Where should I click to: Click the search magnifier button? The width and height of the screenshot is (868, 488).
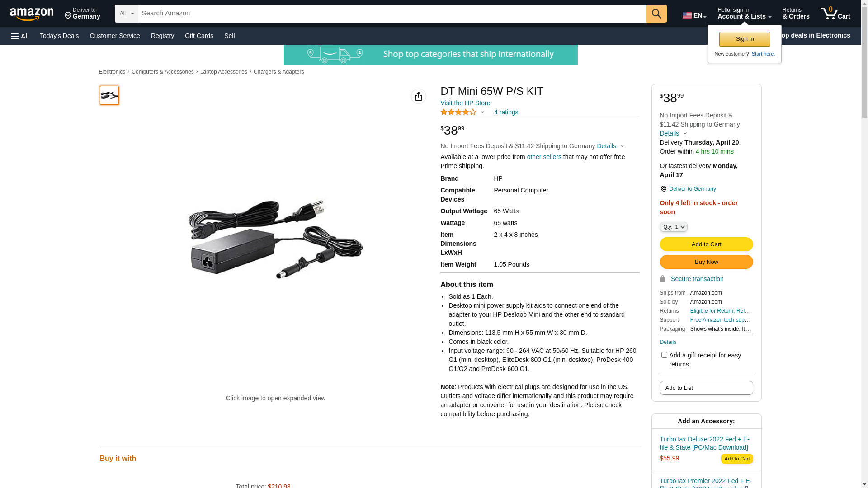656,14
